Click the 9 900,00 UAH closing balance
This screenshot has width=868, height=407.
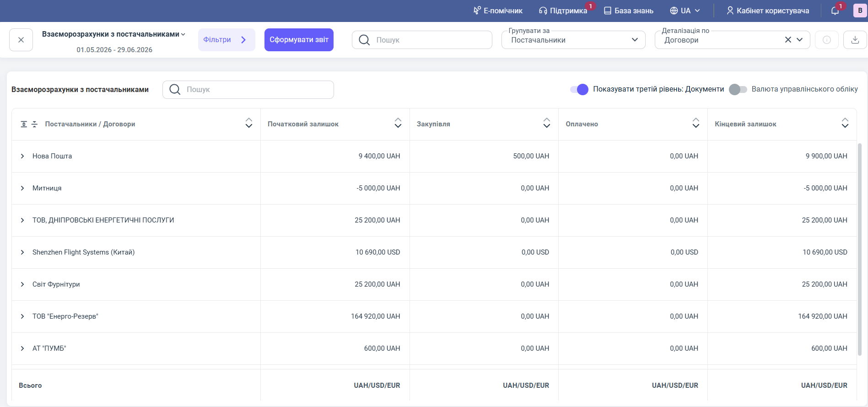[826, 156]
